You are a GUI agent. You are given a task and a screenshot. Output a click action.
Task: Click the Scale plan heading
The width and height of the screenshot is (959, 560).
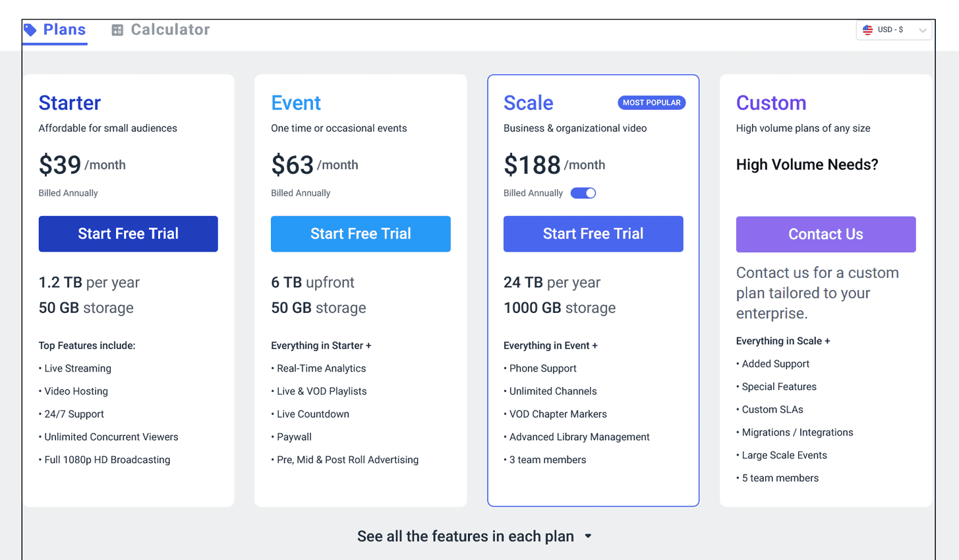pyautogui.click(x=529, y=103)
